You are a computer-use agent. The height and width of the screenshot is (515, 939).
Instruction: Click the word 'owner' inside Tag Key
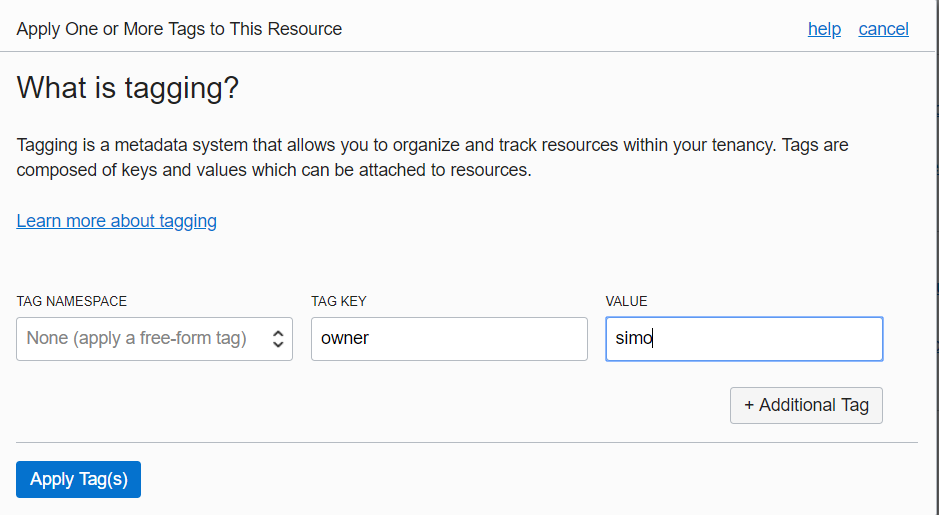pos(344,338)
